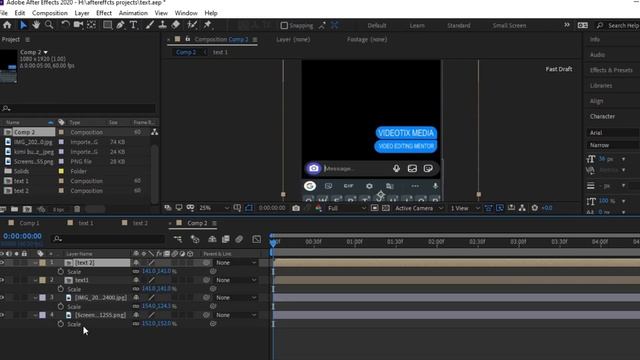The width and height of the screenshot is (640, 360).
Task: Click the current-time indicator in timeline
Action: point(273,243)
